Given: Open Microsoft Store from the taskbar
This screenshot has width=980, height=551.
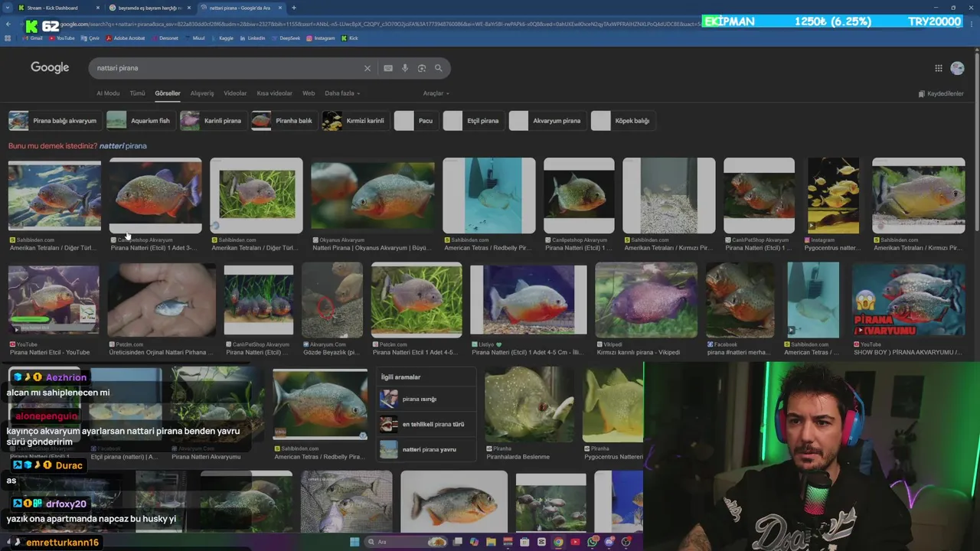Looking at the screenshot, I should pos(524,542).
